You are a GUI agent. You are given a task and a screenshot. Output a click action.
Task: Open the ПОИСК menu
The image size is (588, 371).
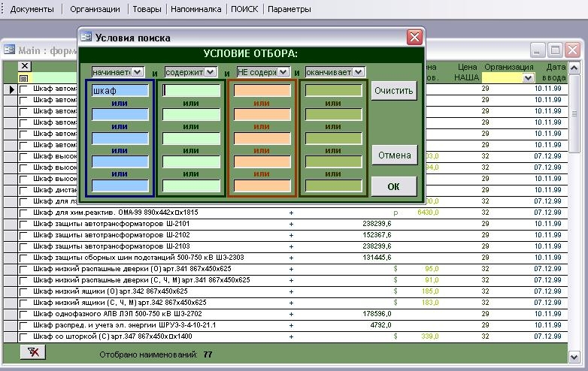(244, 9)
